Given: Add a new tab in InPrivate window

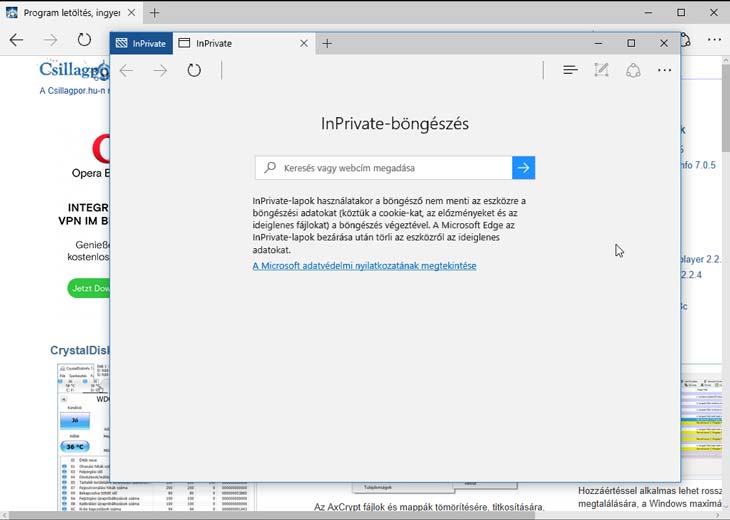Looking at the screenshot, I should [x=327, y=43].
